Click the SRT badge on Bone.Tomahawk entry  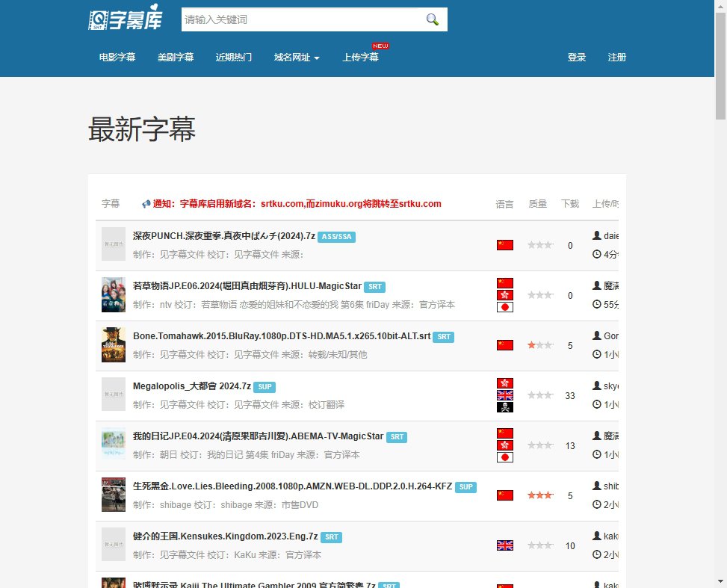point(444,337)
